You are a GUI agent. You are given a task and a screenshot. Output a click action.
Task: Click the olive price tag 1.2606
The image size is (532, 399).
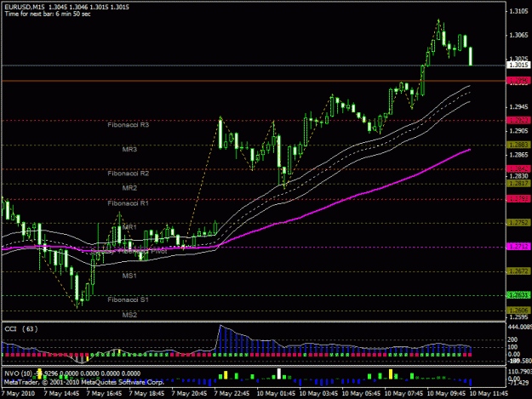click(518, 311)
